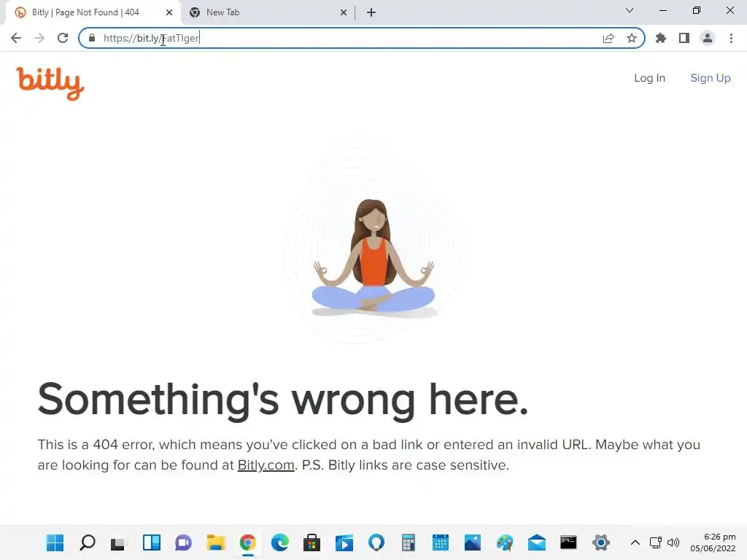
Task: Open Chrome's three-dot menu
Action: 731,38
